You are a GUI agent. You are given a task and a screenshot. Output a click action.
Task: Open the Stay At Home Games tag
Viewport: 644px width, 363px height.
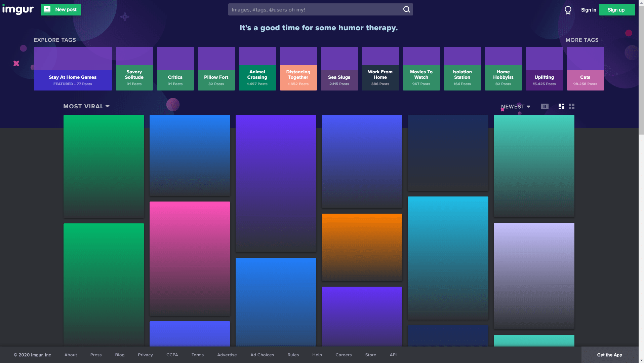click(x=73, y=69)
